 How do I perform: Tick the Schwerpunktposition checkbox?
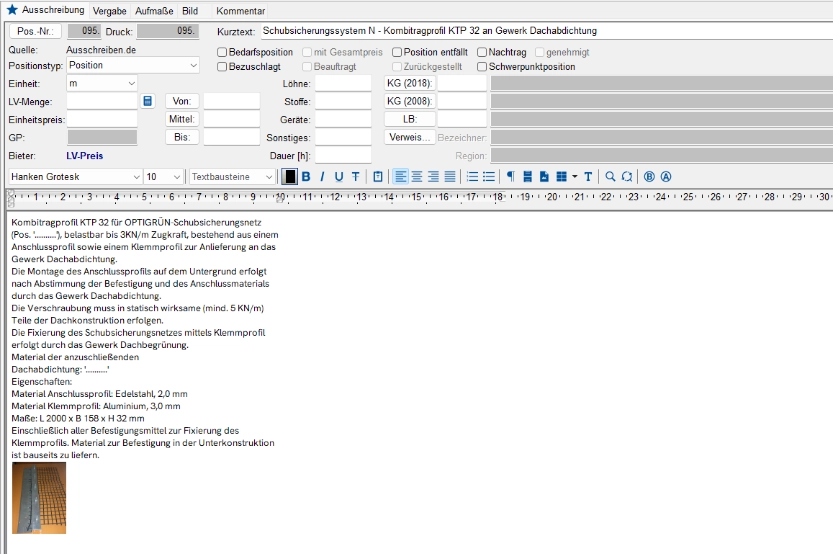482,67
